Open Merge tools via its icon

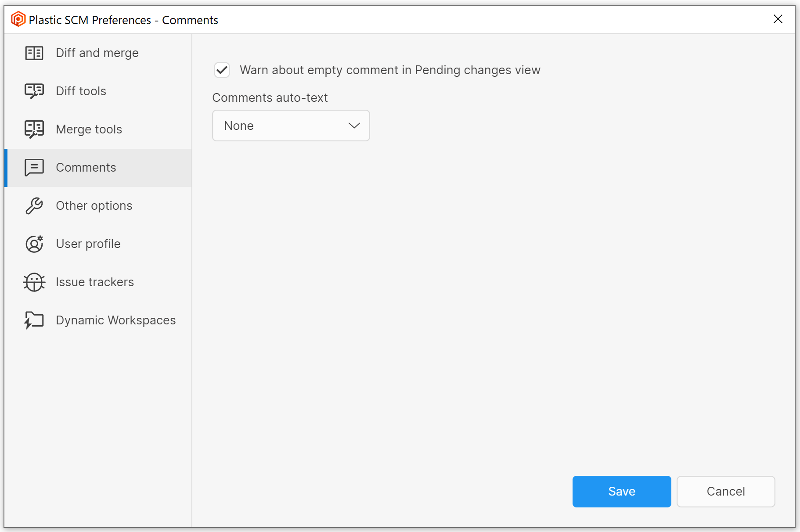coord(34,129)
